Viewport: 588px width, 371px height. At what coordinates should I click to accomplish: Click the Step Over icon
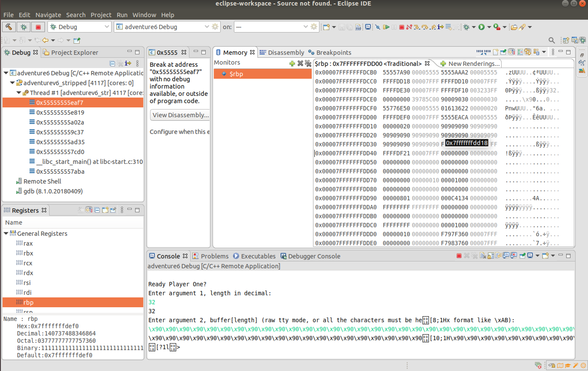click(425, 27)
